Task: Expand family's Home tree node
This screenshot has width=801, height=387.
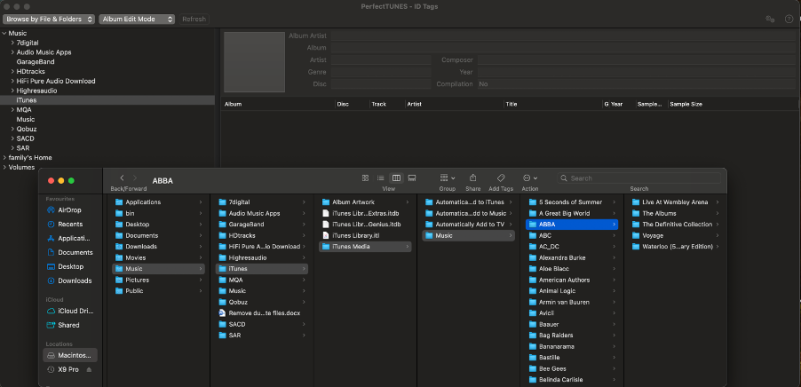Action: click(4, 158)
